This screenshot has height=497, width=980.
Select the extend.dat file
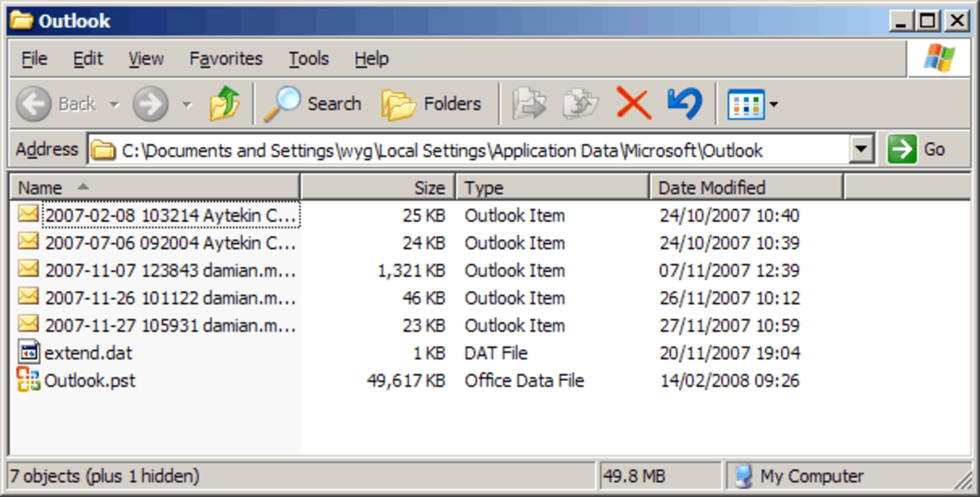click(88, 353)
